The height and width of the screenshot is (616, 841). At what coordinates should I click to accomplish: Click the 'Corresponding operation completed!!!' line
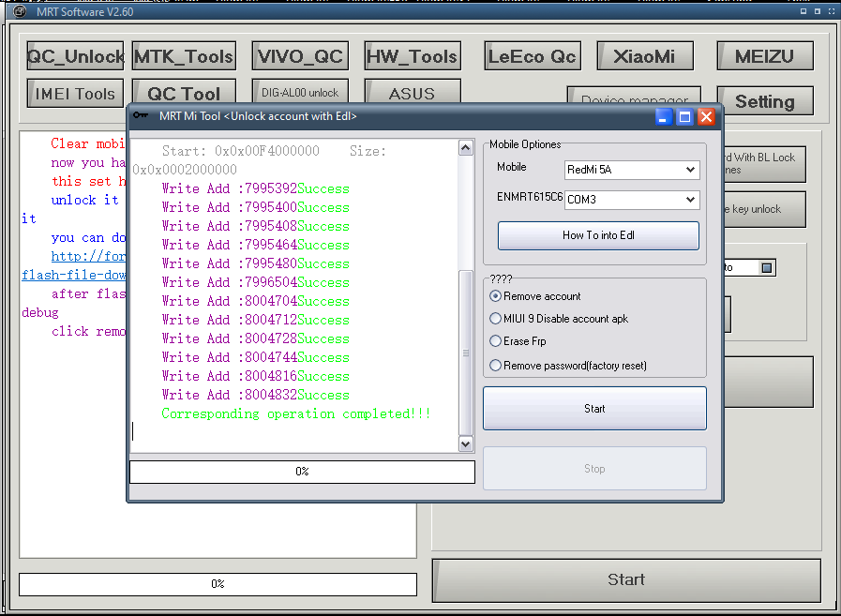(296, 413)
